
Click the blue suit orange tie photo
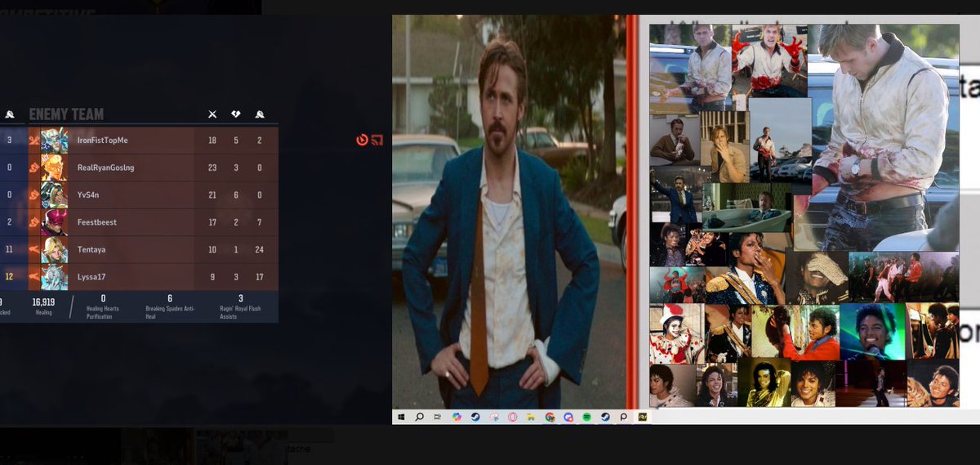509,212
